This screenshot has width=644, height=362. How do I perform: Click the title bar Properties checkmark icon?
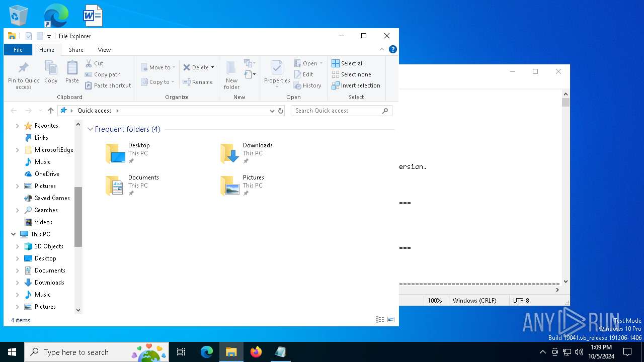click(29, 36)
